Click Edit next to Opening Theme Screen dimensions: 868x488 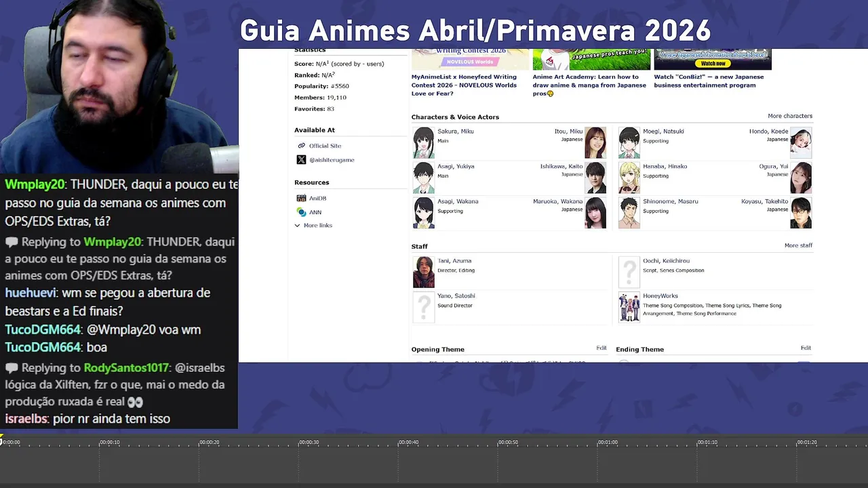click(601, 348)
